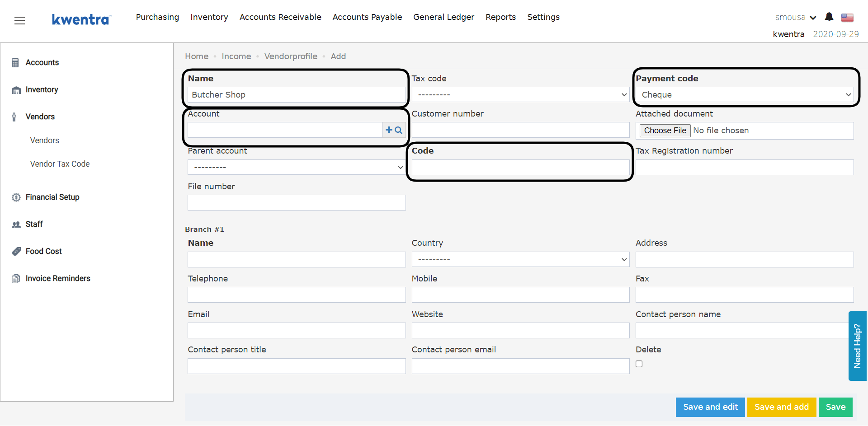
Task: Click the Fax field
Action: pyautogui.click(x=745, y=295)
